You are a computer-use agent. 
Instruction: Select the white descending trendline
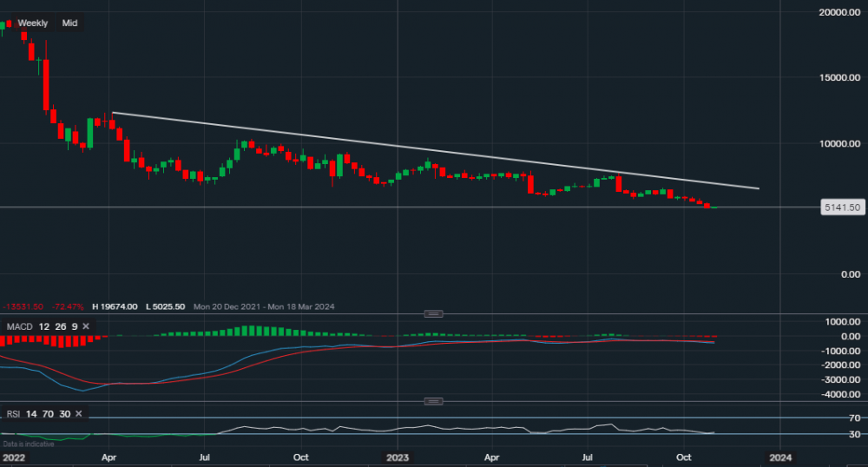pos(434,150)
